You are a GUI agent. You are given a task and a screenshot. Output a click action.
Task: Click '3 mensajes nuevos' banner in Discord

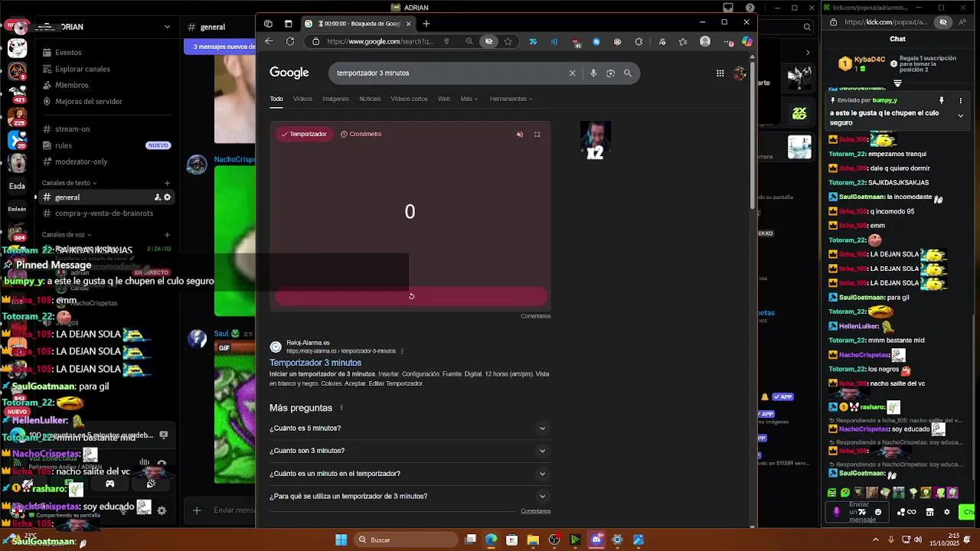point(220,47)
